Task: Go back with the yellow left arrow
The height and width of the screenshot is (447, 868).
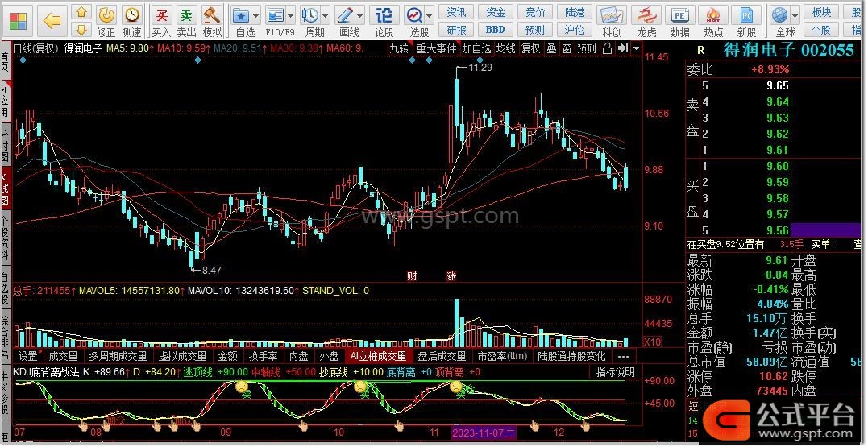Action: (x=52, y=21)
